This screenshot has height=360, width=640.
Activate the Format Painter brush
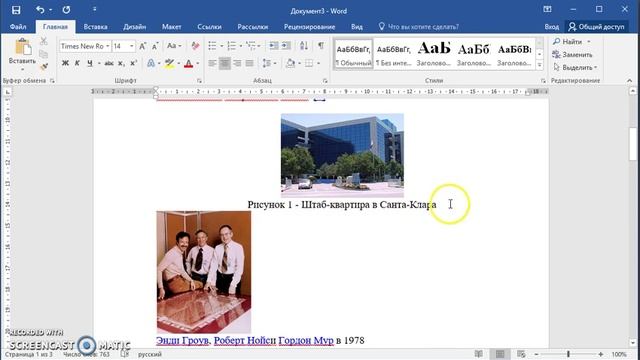[x=44, y=66]
